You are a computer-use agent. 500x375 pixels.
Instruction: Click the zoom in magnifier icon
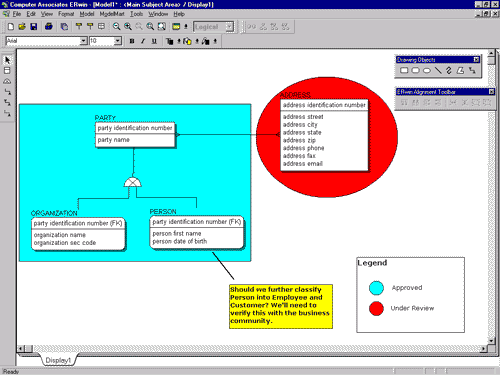(x=128, y=27)
